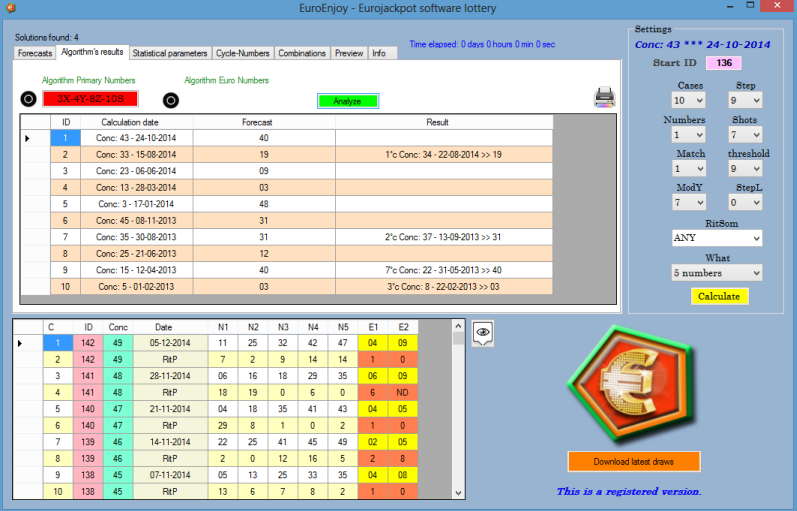Click draws table scroll down arrow

458,492
